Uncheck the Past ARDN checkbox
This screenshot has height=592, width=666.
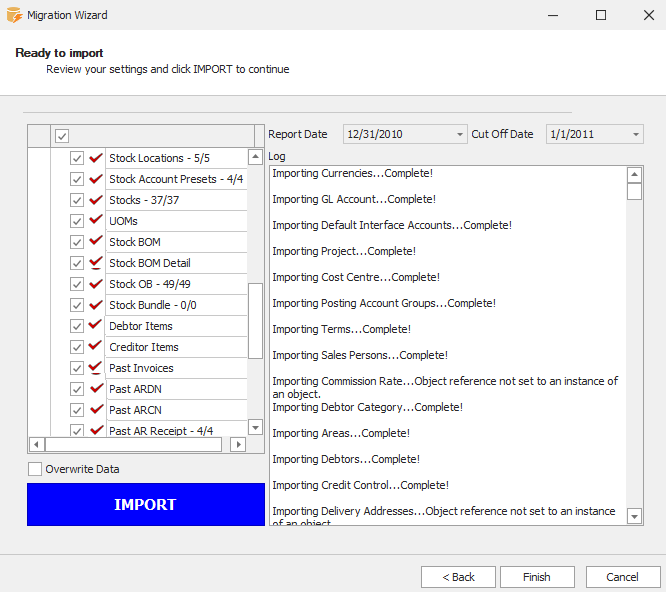pos(77,389)
